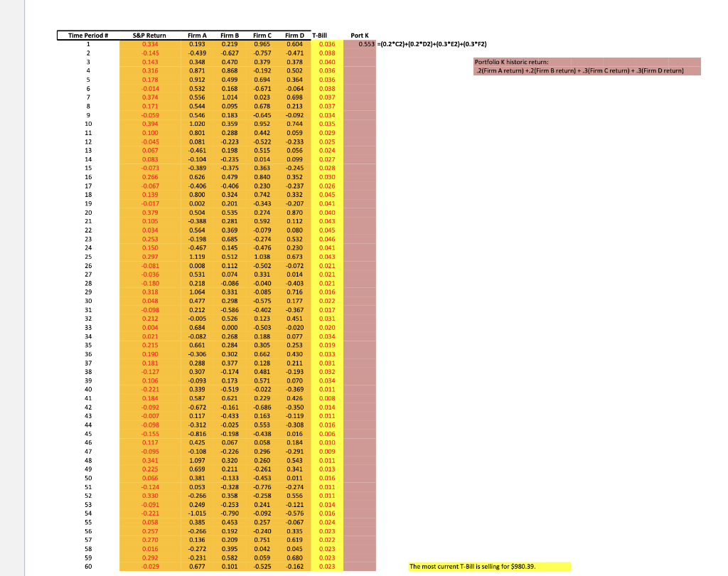
Task: Select the "S&P Return" column header
Action: click(149, 36)
